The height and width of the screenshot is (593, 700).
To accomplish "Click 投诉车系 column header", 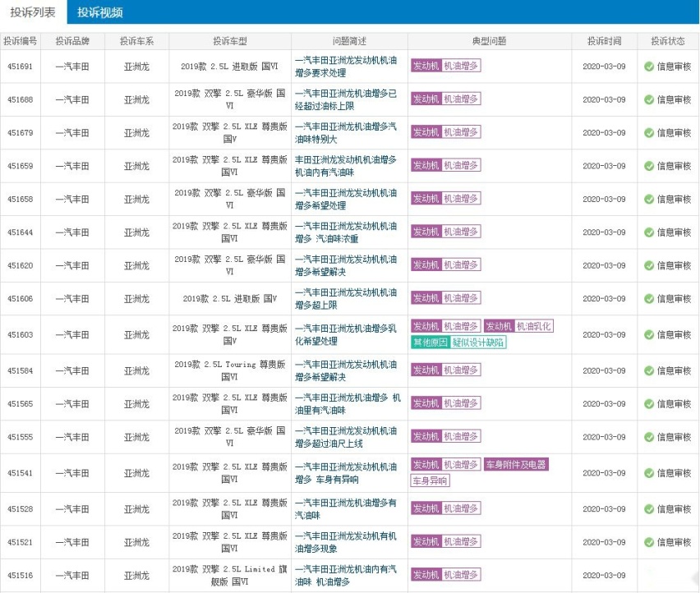I will [136, 41].
